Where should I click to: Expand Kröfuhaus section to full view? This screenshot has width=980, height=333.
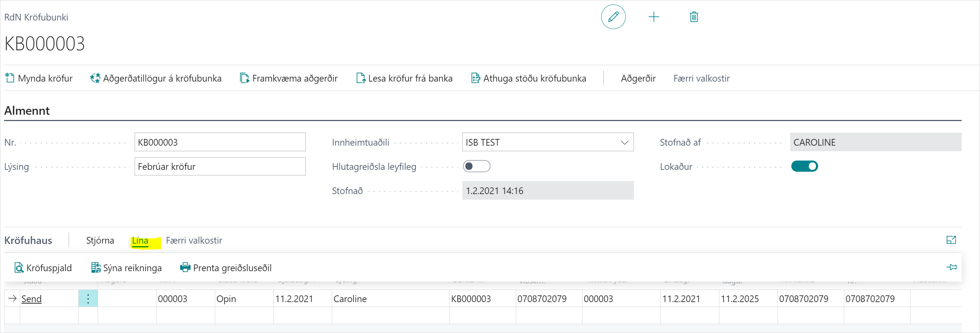point(951,240)
